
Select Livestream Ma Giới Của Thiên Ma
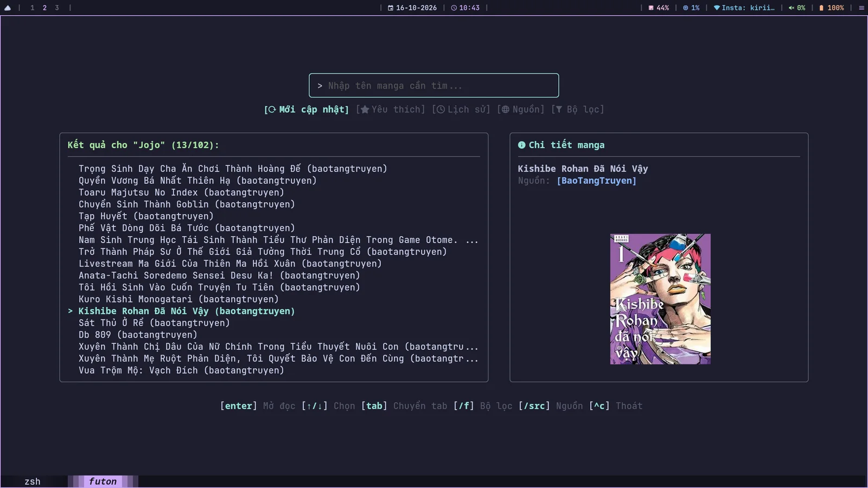click(230, 264)
